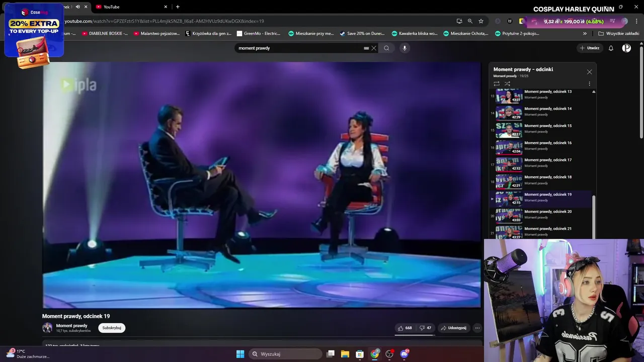
Task: Open Microsoft Store from the taskbar
Action: click(x=360, y=354)
